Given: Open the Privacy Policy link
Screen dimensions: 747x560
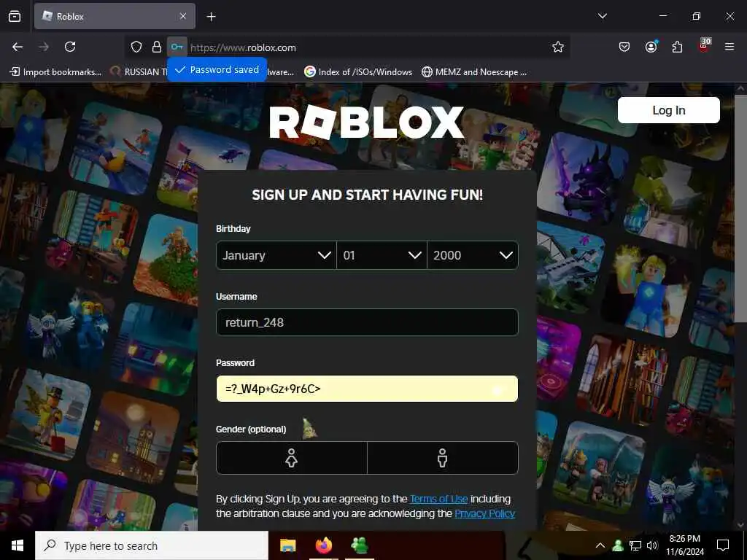Looking at the screenshot, I should tap(484, 514).
